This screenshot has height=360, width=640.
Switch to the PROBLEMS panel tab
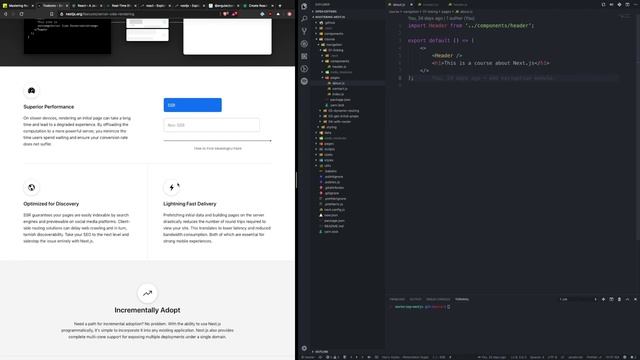click(x=397, y=299)
